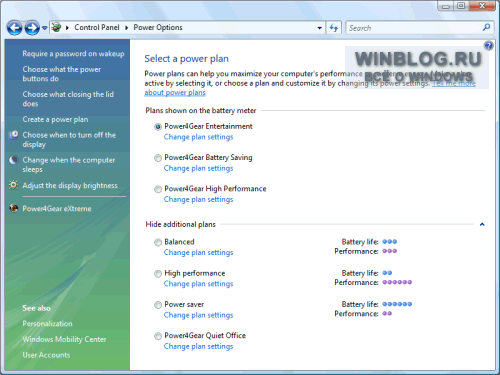500x375 pixels.
Task: Change plan settings for Power4Gear Battery Saving
Action: [198, 168]
